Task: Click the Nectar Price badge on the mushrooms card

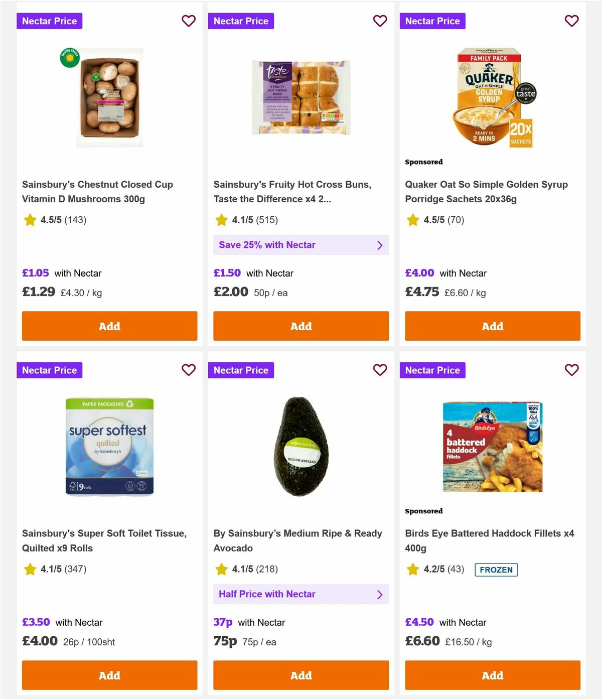Action: (x=49, y=21)
